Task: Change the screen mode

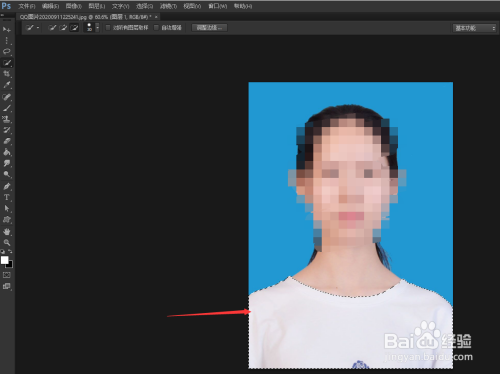Action: pos(7,286)
